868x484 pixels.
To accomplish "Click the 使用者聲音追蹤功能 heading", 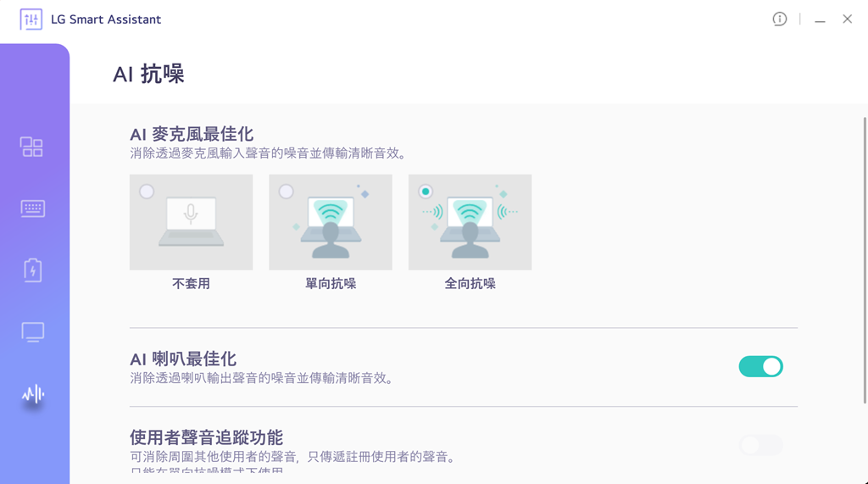I will 207,437.
